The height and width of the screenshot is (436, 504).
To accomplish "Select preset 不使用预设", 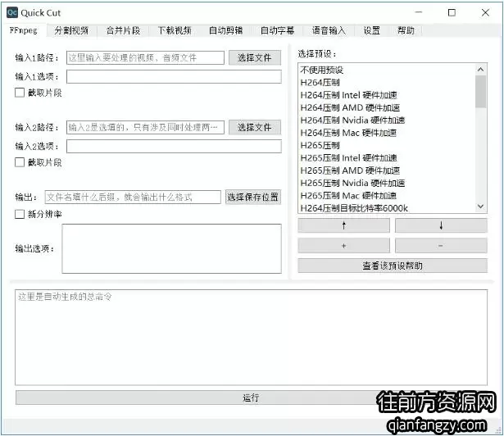I will [387, 70].
